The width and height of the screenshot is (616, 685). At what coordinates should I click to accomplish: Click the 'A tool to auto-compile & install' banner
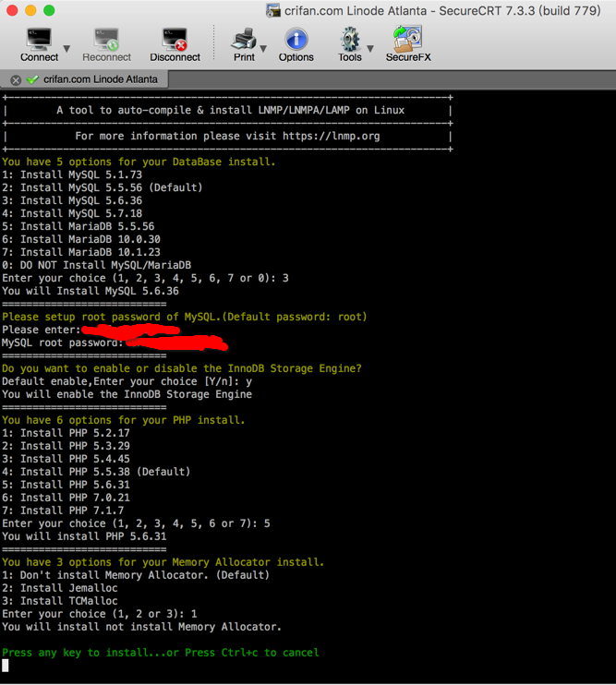click(x=230, y=110)
